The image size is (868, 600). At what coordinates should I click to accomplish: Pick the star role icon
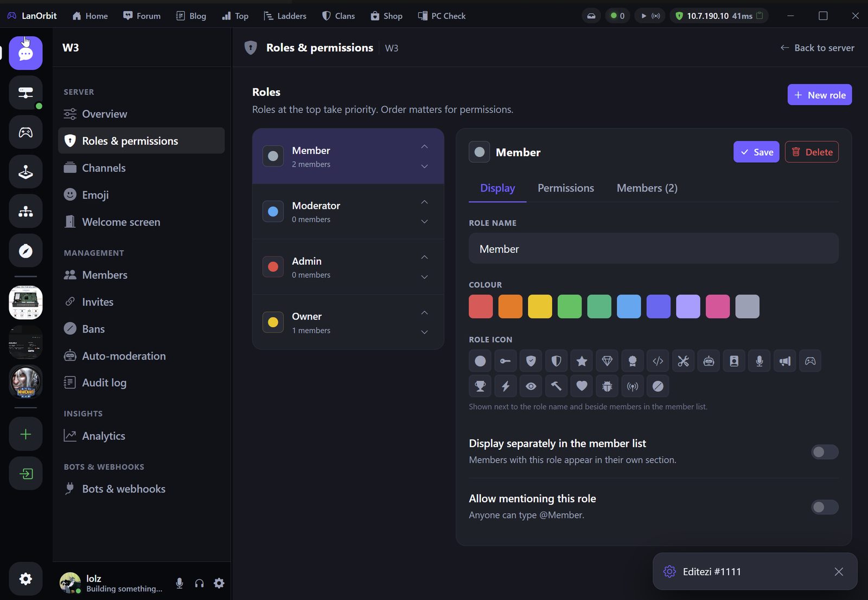582,361
